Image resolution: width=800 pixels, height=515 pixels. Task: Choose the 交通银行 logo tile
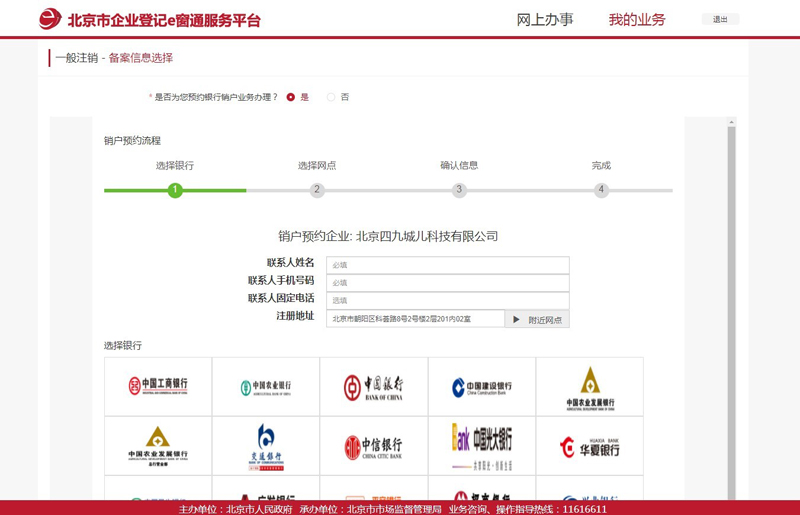click(x=266, y=446)
